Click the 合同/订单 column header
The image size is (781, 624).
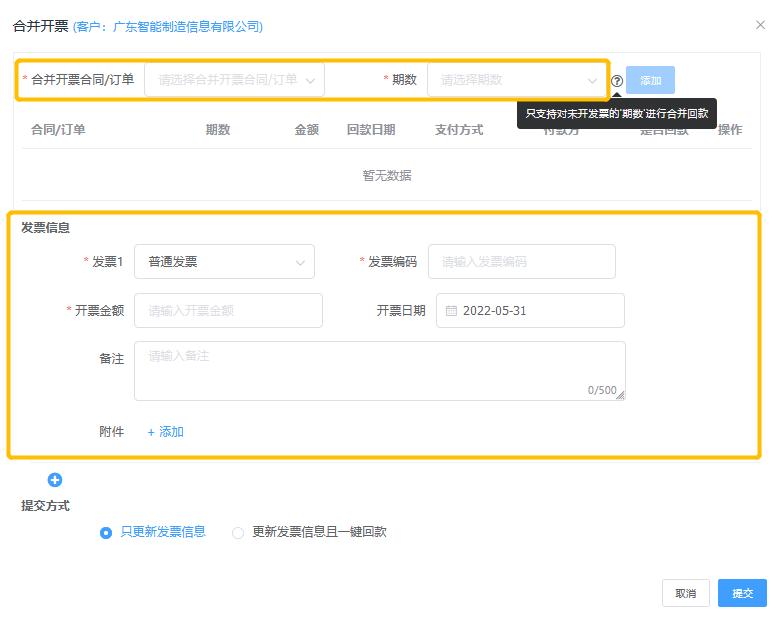coord(58,129)
